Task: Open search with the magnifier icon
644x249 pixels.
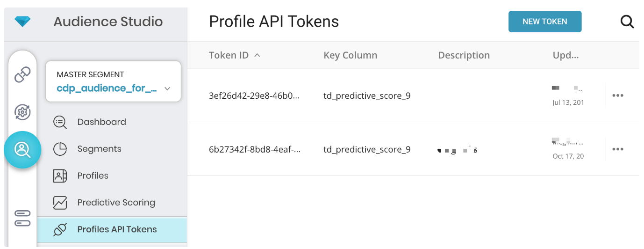Action: coord(627,22)
